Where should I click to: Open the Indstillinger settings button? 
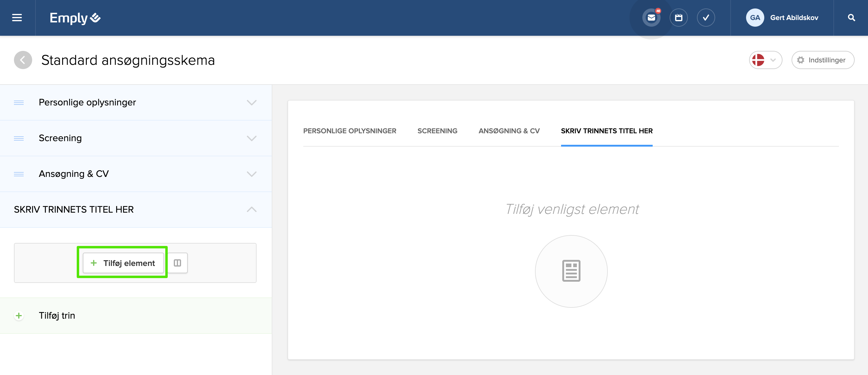pos(823,60)
